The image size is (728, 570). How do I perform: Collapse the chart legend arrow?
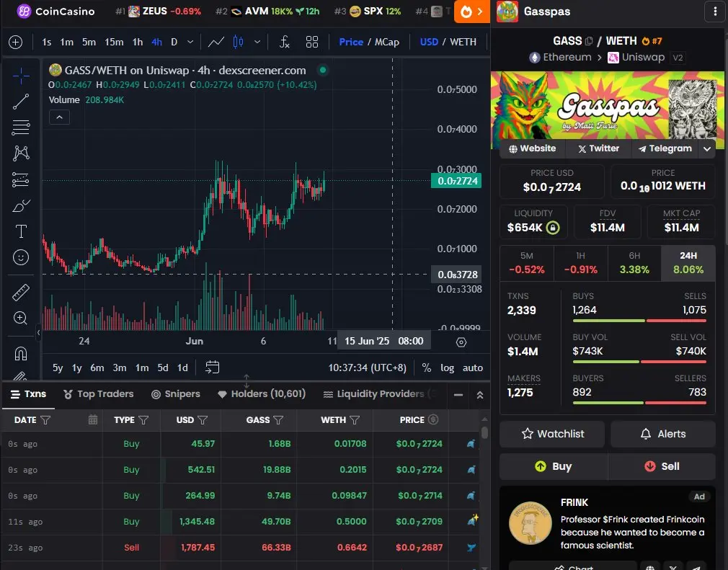pos(59,117)
